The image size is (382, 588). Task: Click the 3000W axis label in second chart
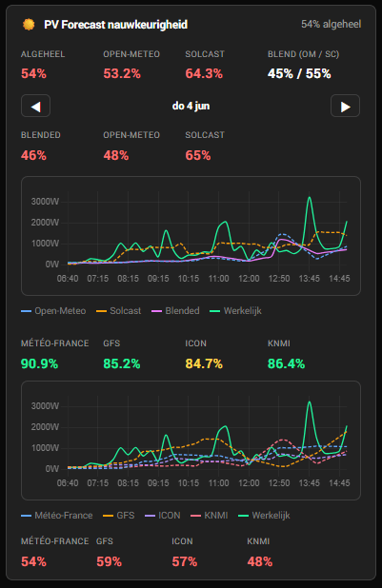point(45,406)
